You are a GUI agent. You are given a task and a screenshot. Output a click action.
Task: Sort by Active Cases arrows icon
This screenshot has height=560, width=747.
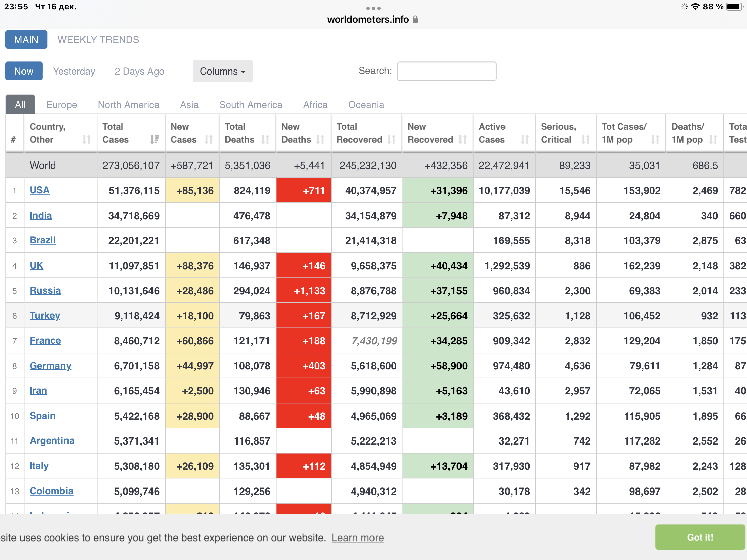524,139
